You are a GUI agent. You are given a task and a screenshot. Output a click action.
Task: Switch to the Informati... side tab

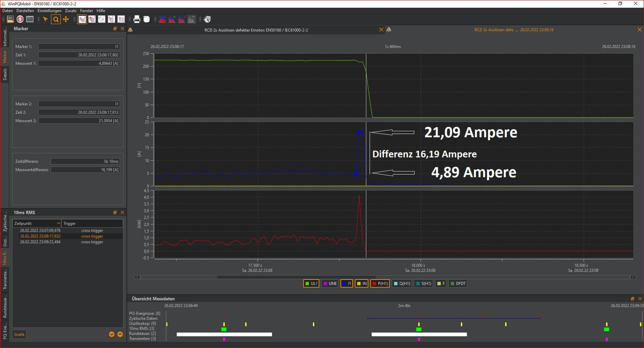click(x=5, y=37)
